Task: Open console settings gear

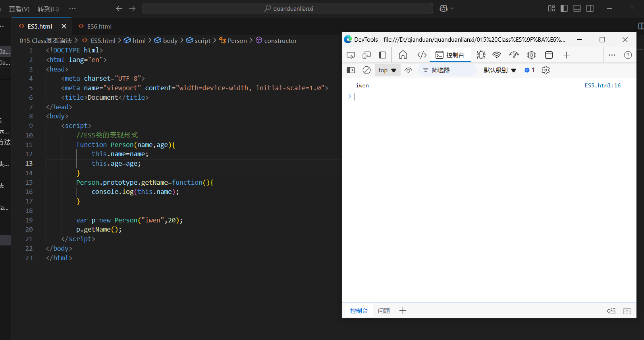Action: (x=546, y=70)
